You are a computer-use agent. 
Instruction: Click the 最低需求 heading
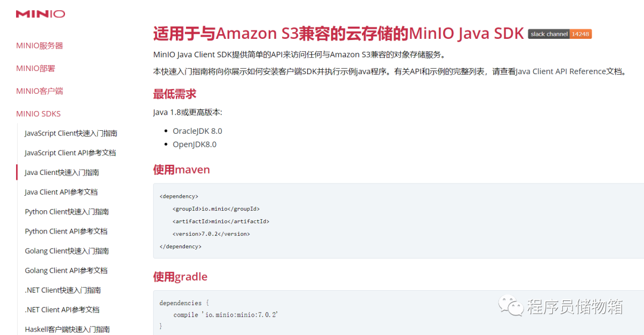tap(175, 94)
